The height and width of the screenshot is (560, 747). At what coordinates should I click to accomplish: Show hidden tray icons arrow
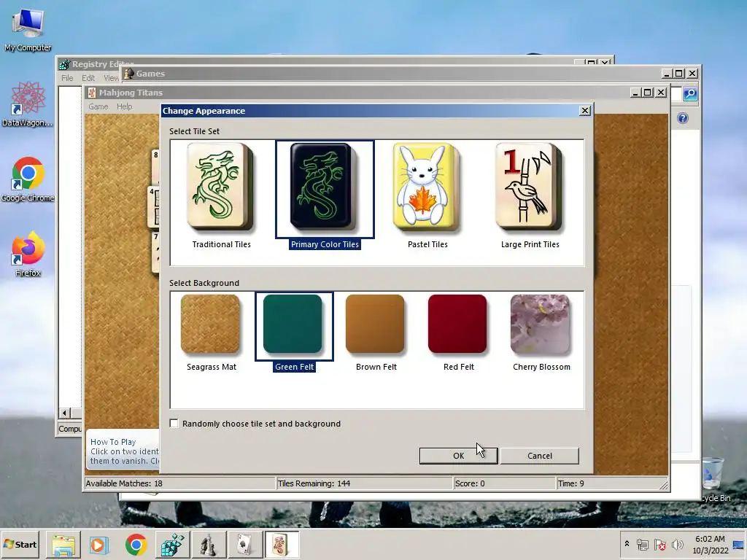tap(627, 544)
